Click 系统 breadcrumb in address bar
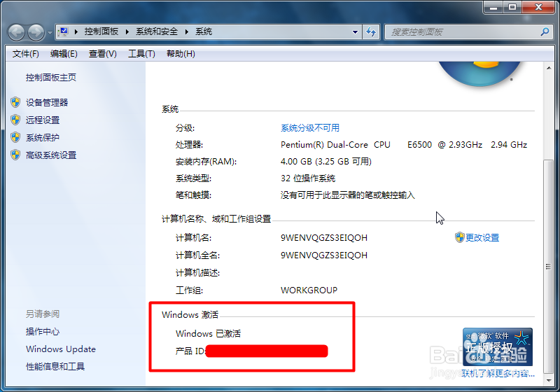 point(204,31)
